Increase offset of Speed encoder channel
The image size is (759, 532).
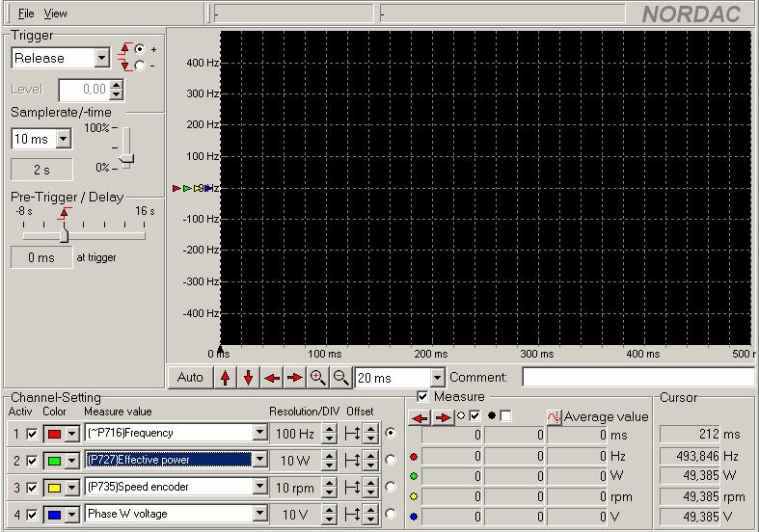tap(370, 482)
